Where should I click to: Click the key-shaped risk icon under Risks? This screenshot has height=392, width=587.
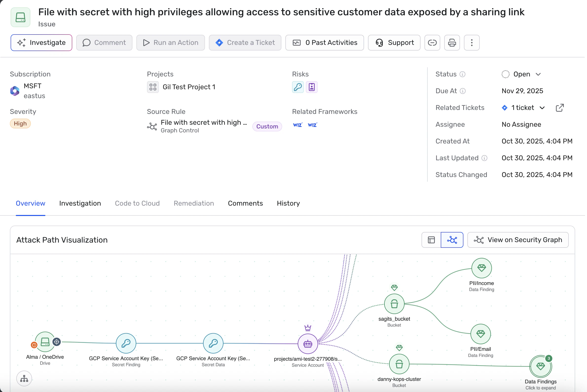pyautogui.click(x=298, y=87)
